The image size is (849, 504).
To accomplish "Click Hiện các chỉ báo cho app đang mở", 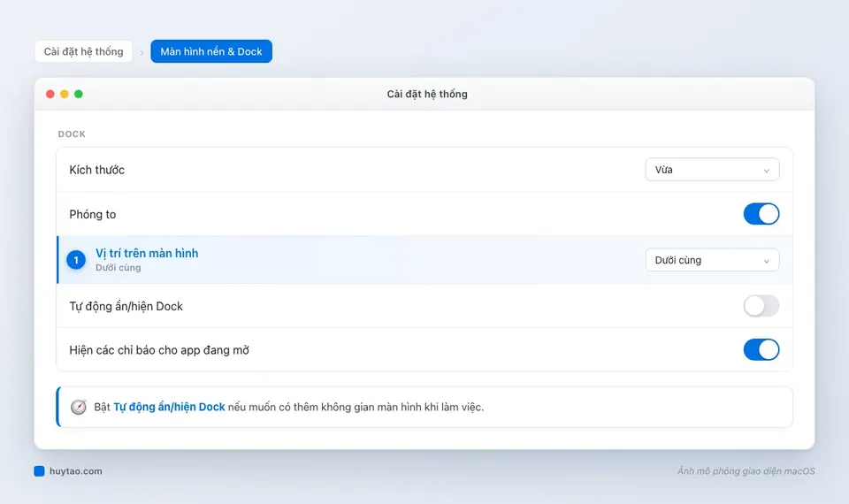I will tap(159, 350).
